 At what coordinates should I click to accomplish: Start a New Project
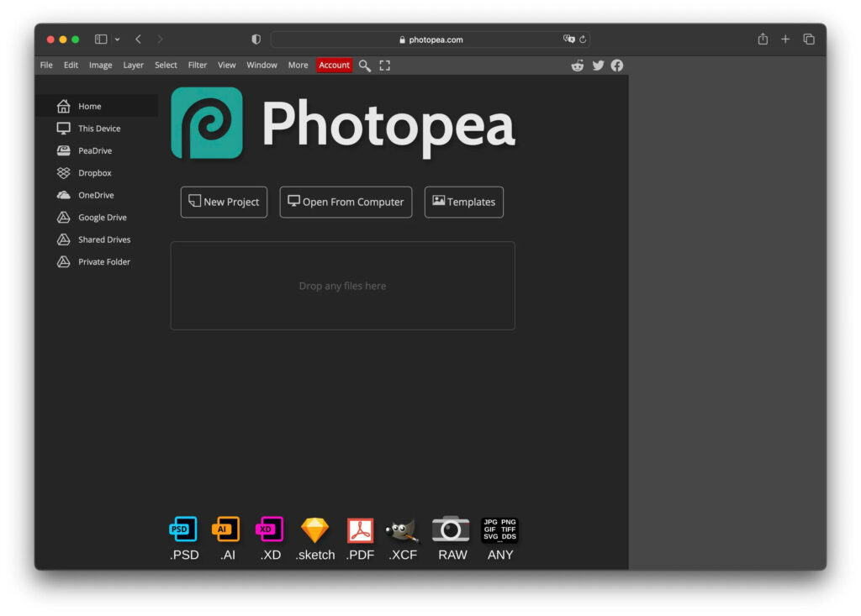[224, 202]
